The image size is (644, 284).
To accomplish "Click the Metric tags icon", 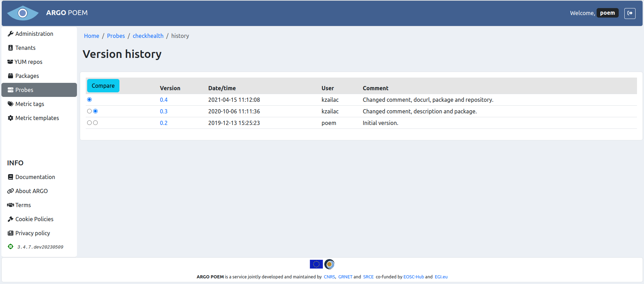I will click(11, 104).
